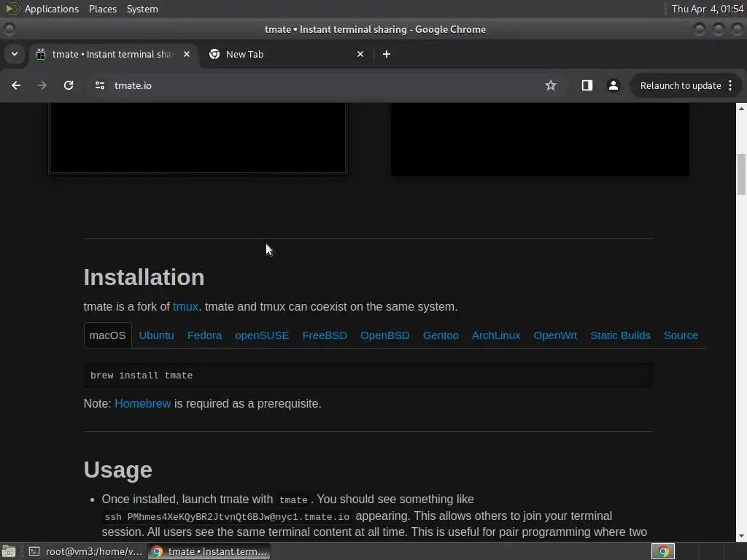The width and height of the screenshot is (747, 560).
Task: Click the scrollbar down arrow
Action: tap(741, 536)
